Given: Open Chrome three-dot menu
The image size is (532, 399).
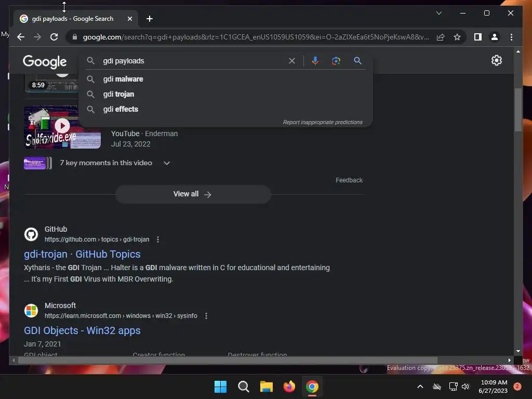Looking at the screenshot, I should (511, 37).
